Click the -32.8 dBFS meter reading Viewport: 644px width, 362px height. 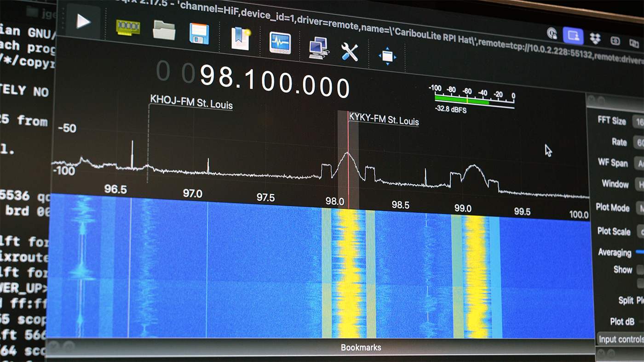click(451, 110)
